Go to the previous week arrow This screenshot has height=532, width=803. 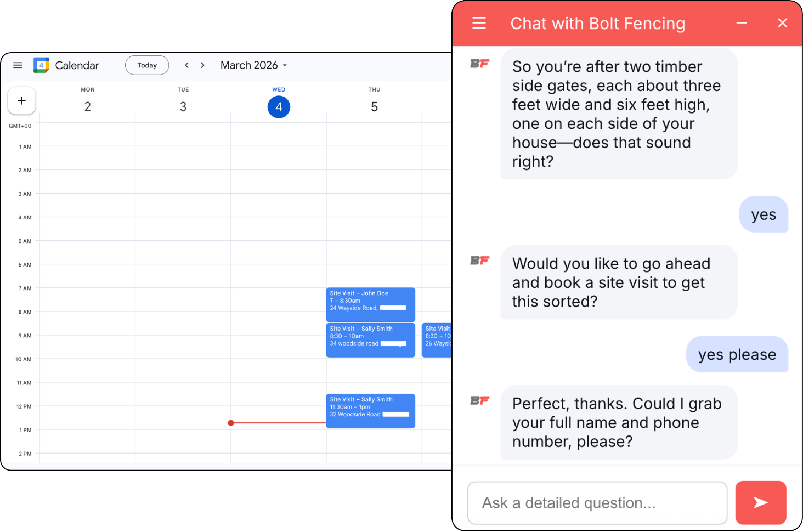click(x=187, y=65)
